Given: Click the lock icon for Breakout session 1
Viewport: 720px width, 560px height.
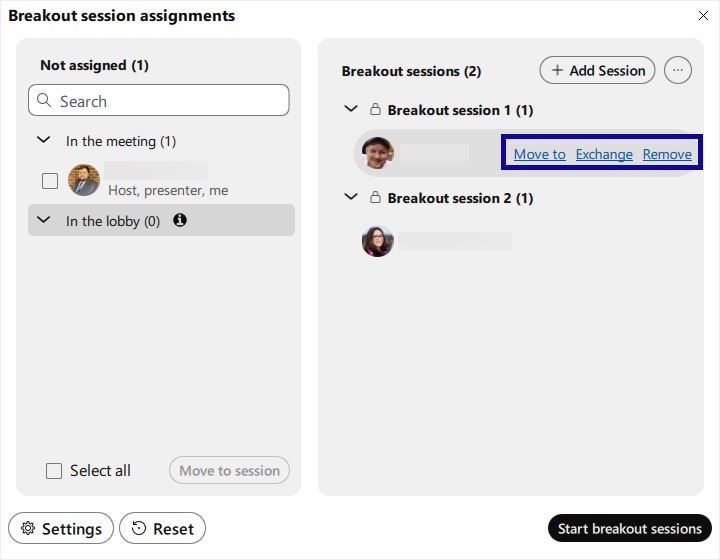Looking at the screenshot, I should click(x=375, y=109).
